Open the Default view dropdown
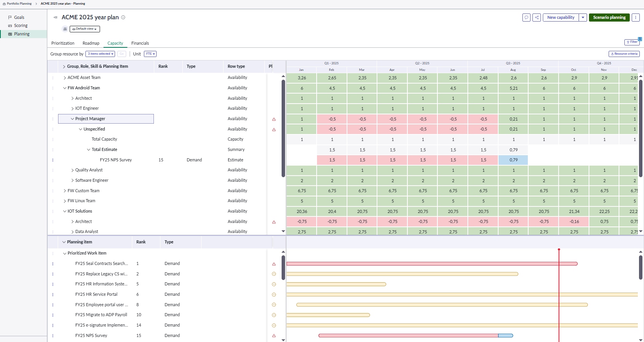This screenshot has width=644, height=342. tap(85, 29)
